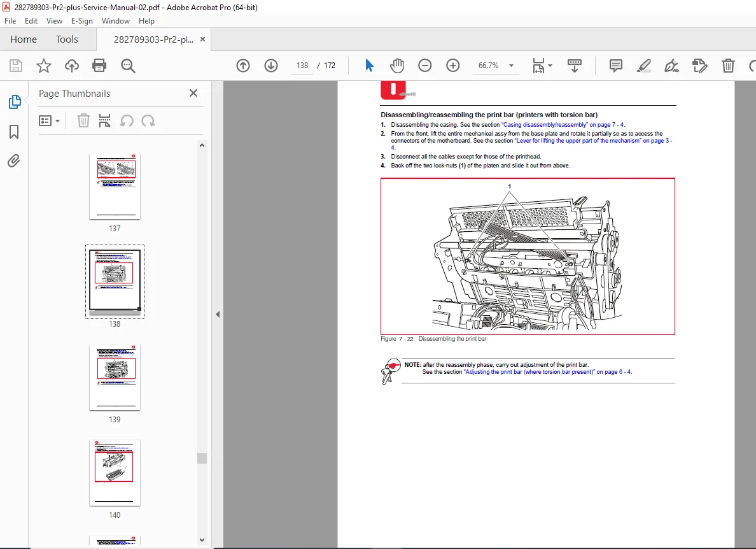Delete selected page in thumbnails panel
Screen dimensions: 756x549
[83, 120]
